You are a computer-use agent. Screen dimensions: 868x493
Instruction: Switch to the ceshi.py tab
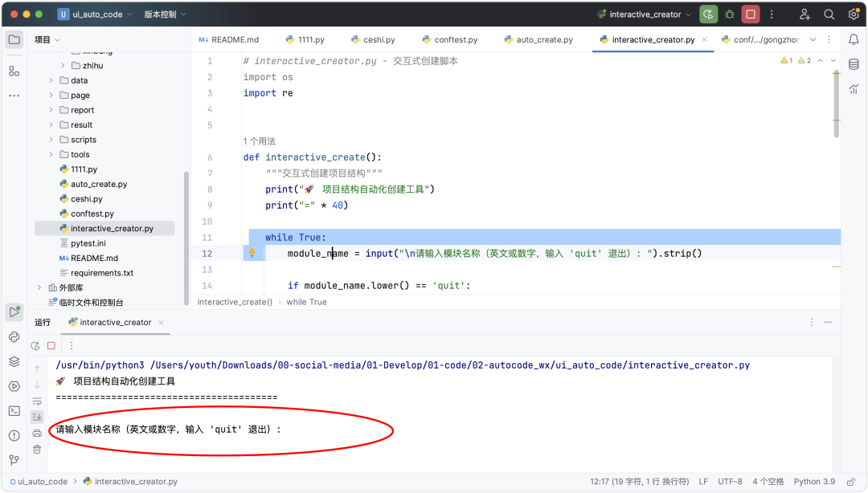pos(373,39)
